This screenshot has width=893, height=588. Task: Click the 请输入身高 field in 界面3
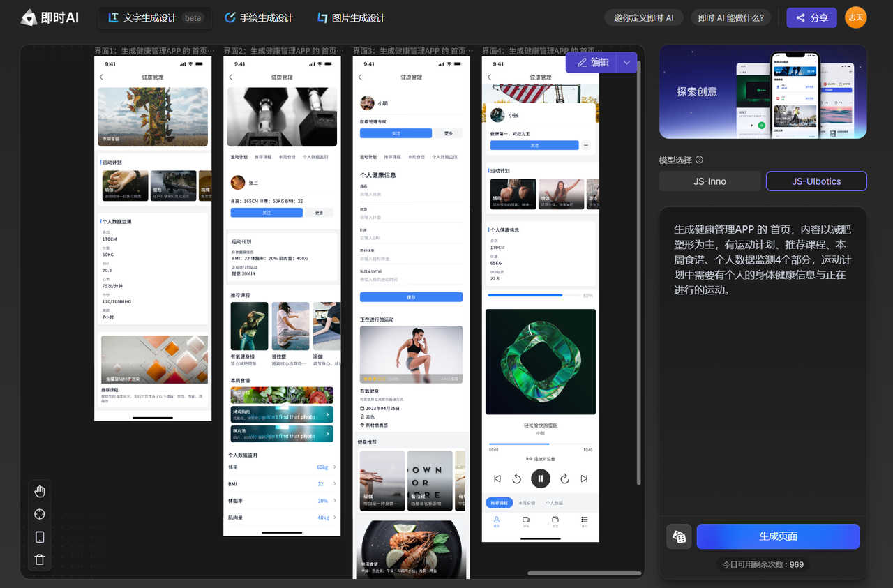pyautogui.click(x=411, y=194)
